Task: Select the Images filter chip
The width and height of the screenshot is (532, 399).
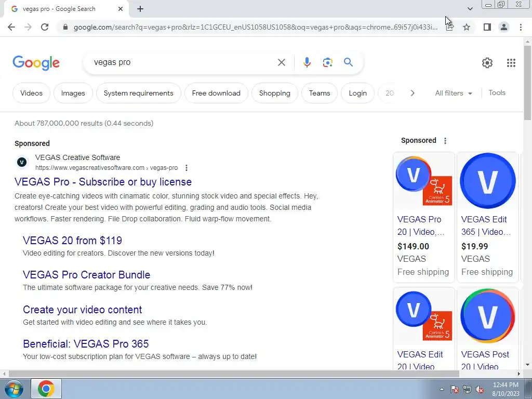Action: 73,93
